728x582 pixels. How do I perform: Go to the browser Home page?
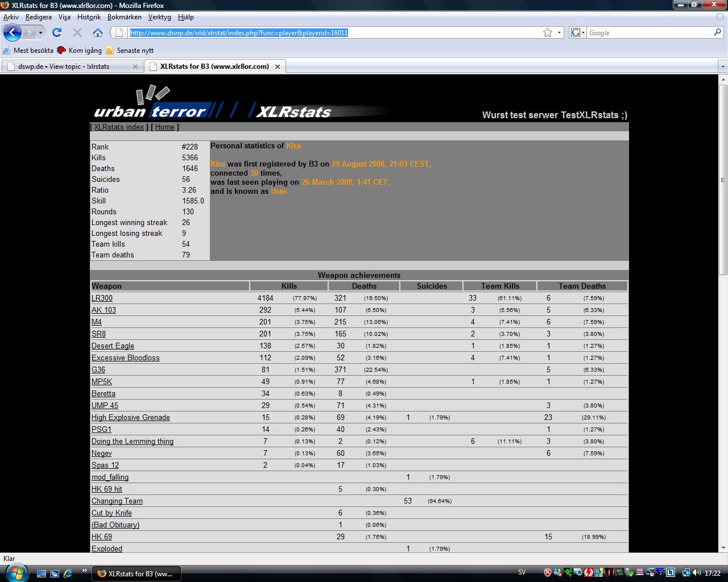(98, 32)
